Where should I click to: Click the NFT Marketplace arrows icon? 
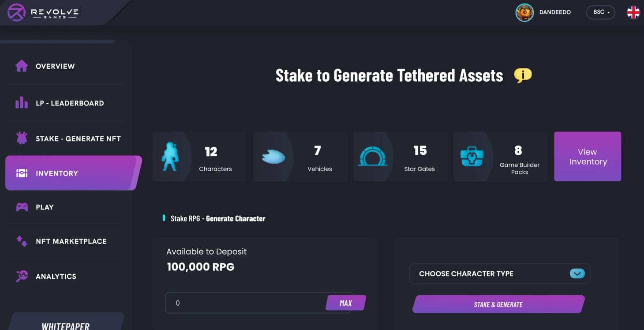click(x=22, y=241)
